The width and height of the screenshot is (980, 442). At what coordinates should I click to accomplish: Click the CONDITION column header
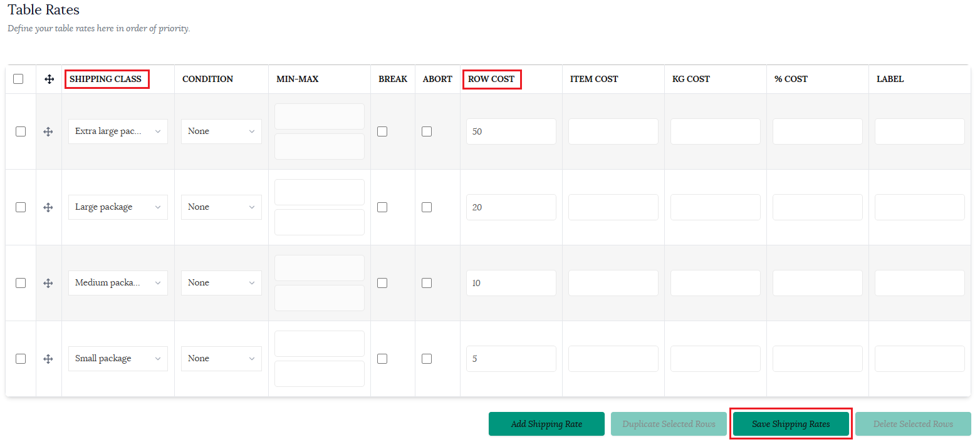(207, 79)
